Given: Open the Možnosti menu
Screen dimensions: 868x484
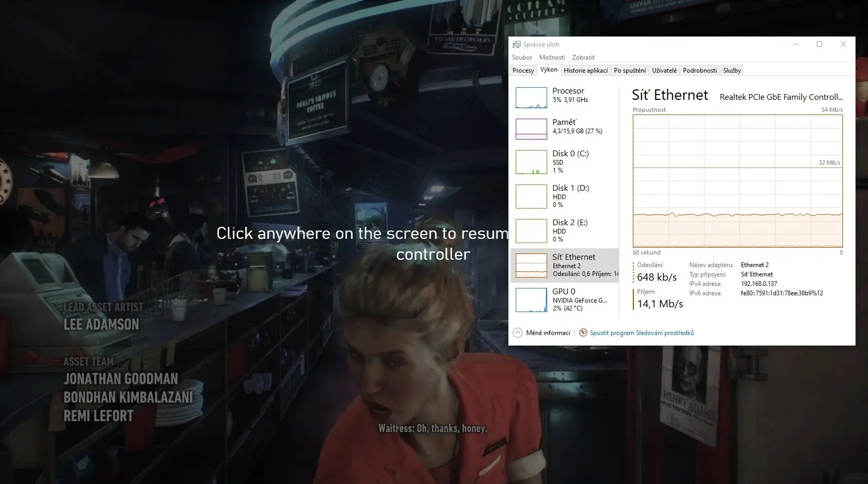Looking at the screenshot, I should (552, 57).
